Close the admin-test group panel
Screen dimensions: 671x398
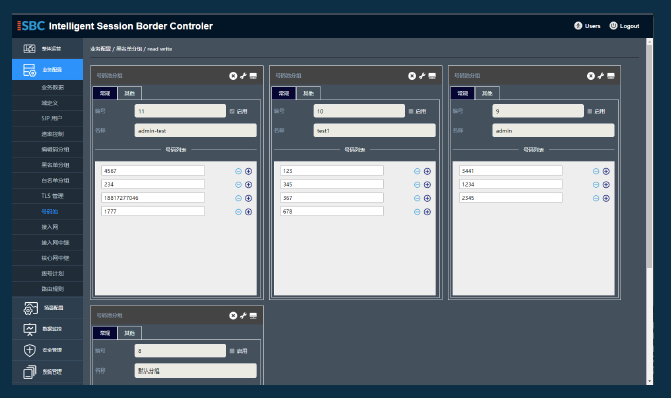click(x=233, y=76)
